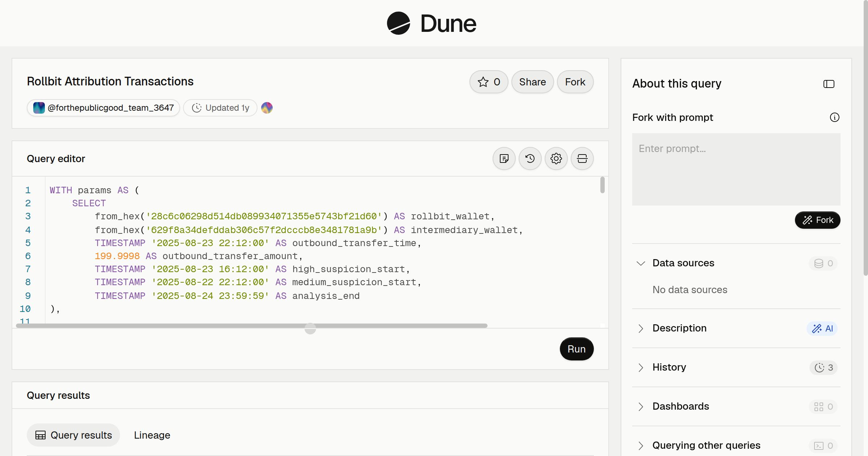868x456 pixels.
Task: Click the Updated 1y badge
Action: pyautogui.click(x=220, y=108)
